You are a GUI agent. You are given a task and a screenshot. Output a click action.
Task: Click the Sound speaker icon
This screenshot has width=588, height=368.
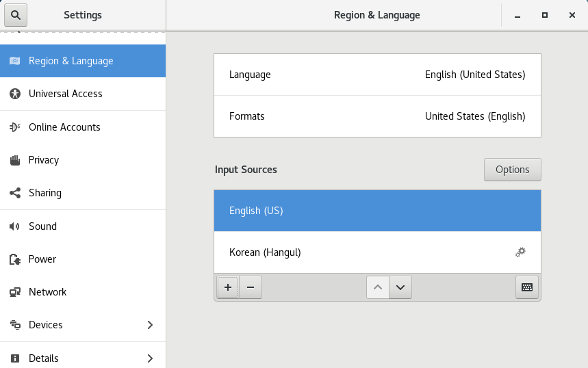pos(14,226)
